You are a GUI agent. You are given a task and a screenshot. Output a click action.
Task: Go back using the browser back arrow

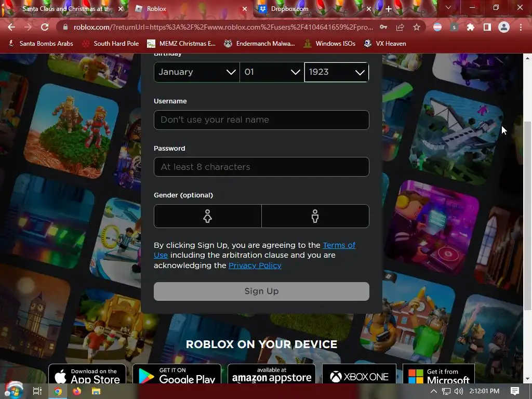[11, 27]
